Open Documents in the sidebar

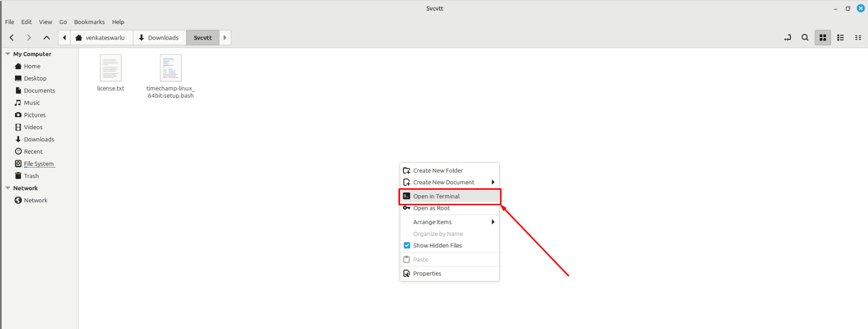(40, 91)
